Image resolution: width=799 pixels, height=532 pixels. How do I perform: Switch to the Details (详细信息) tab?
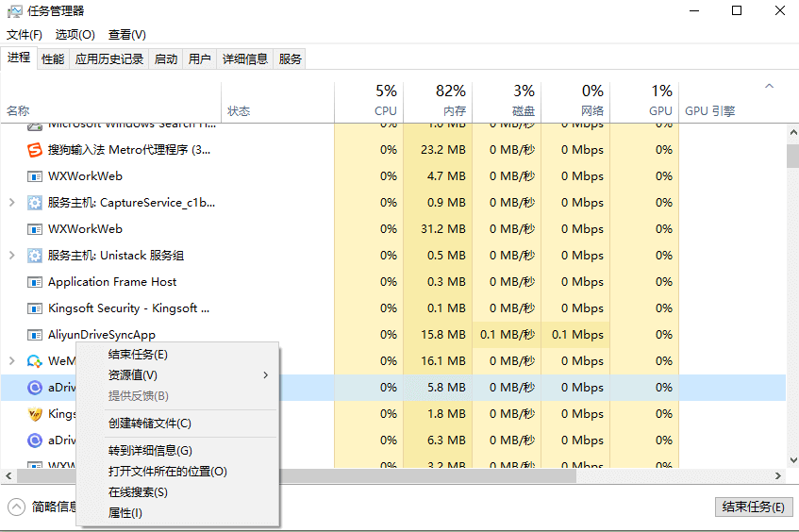245,59
